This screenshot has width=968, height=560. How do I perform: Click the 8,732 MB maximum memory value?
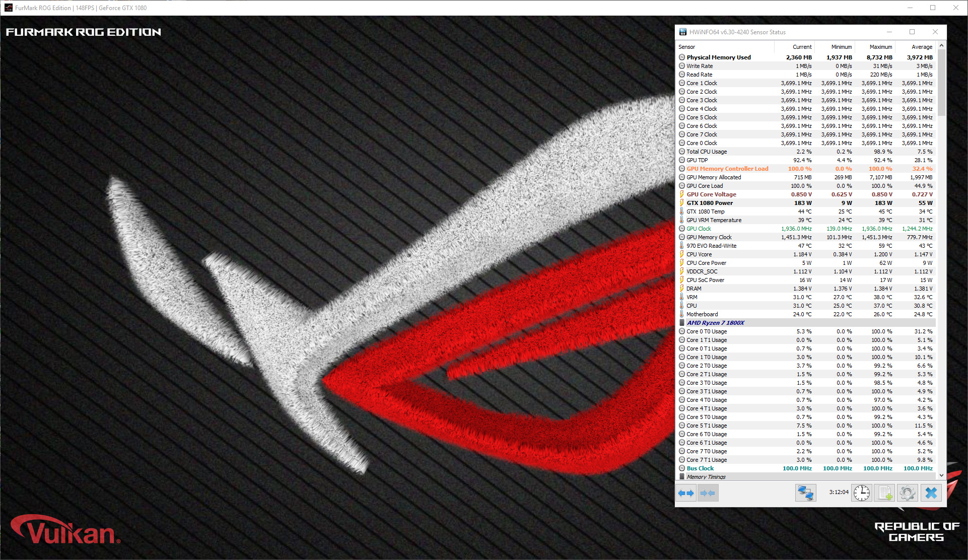coord(879,57)
